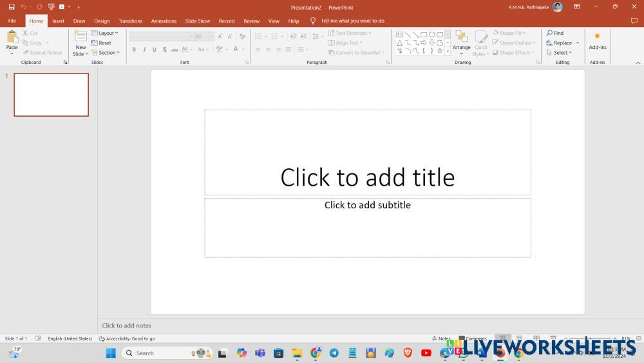Select slide 1 thumbnail in slide panel
Screen dimensions: 644x363
(51, 95)
